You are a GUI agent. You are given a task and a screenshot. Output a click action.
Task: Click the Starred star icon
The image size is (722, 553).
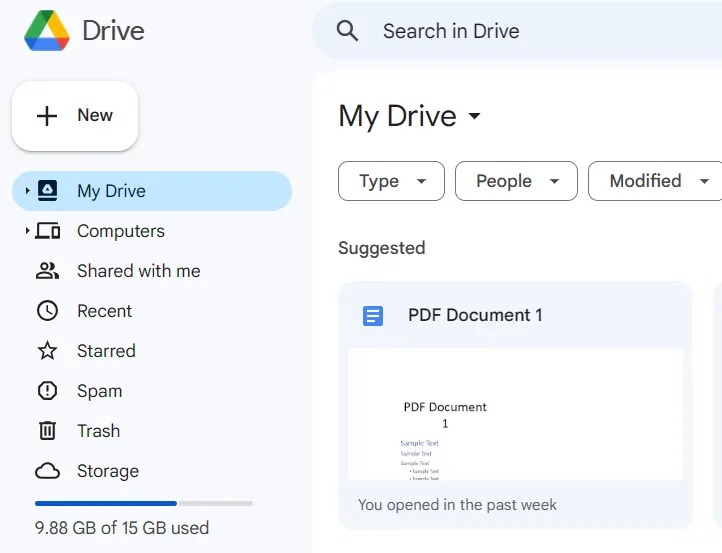tap(47, 351)
